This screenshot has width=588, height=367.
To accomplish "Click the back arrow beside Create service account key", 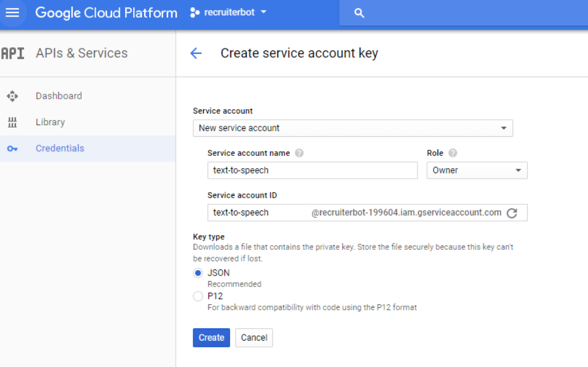I will pyautogui.click(x=196, y=53).
